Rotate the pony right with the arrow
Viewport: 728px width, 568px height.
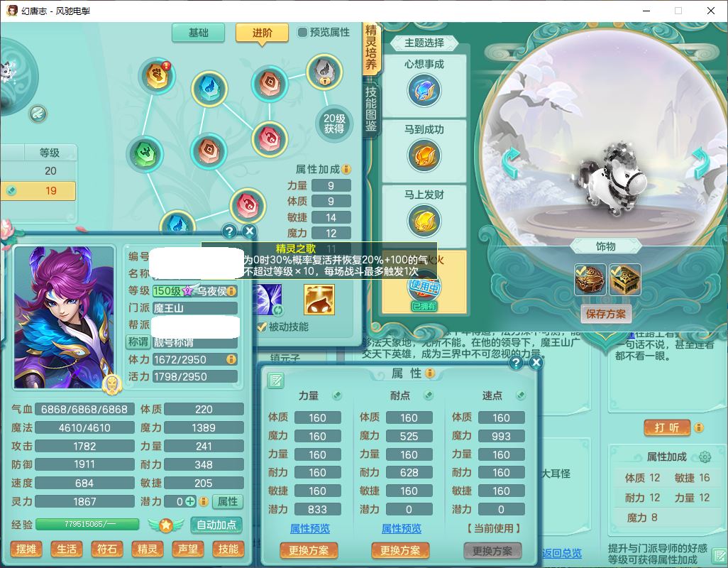700,163
